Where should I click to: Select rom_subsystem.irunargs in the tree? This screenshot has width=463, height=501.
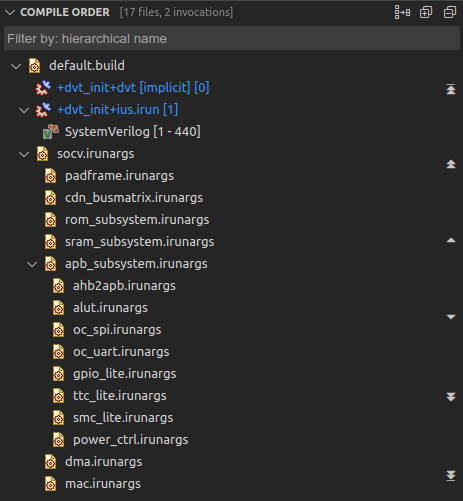(x=137, y=220)
